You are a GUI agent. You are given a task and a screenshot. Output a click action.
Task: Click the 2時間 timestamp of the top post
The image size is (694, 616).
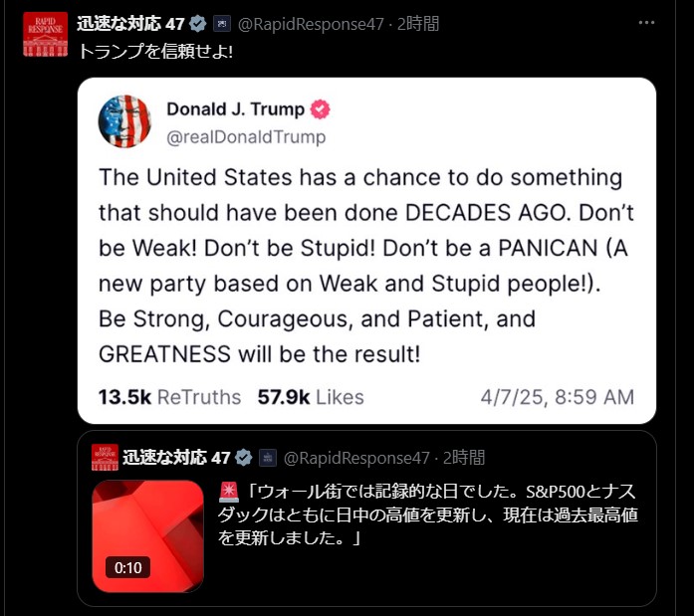click(x=418, y=24)
